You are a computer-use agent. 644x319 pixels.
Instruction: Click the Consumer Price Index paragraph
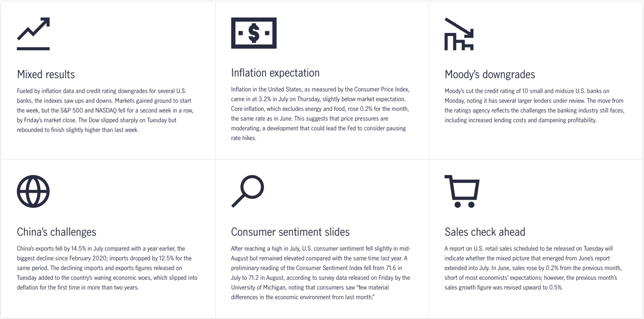[x=321, y=114]
